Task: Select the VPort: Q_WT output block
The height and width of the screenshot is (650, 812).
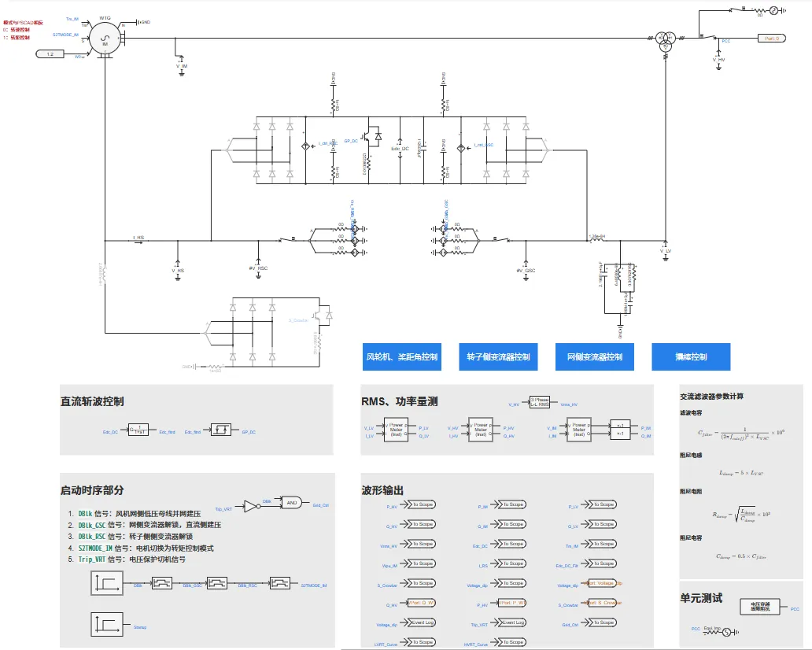Action: pyautogui.click(x=421, y=603)
